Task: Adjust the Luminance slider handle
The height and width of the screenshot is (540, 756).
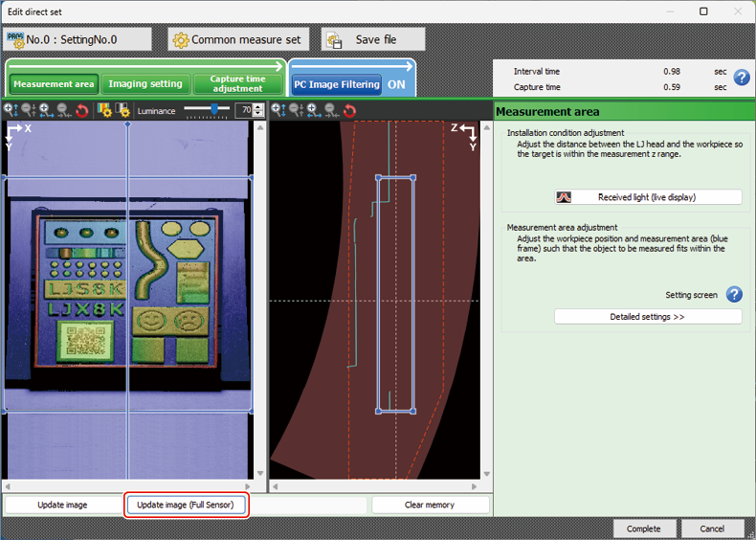Action: point(215,110)
